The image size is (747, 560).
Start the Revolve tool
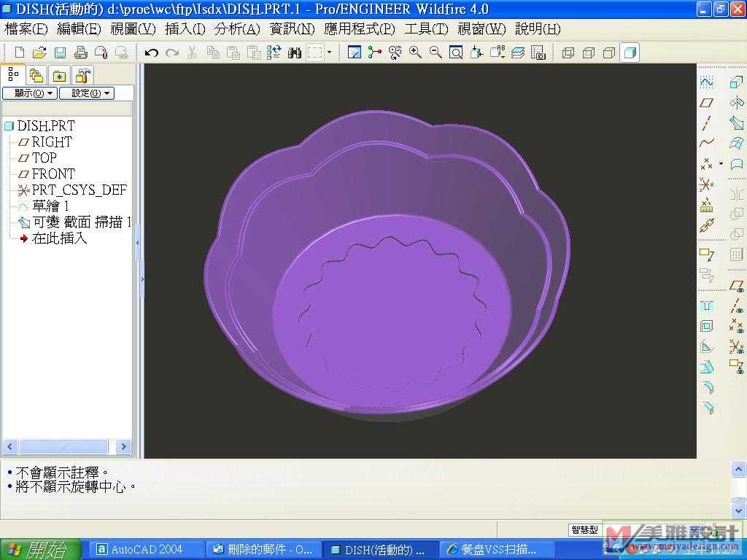pos(737,102)
